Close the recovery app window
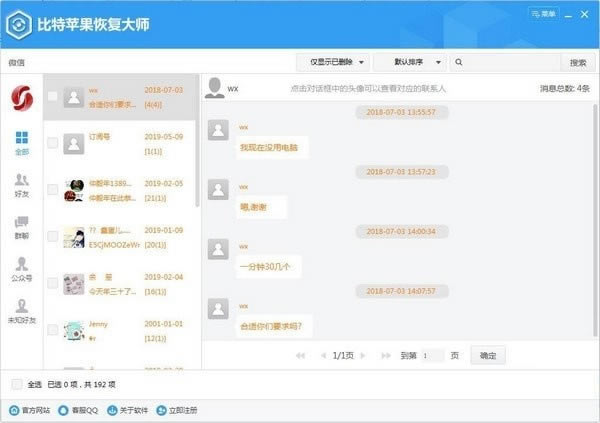600x423 pixels. pos(584,15)
